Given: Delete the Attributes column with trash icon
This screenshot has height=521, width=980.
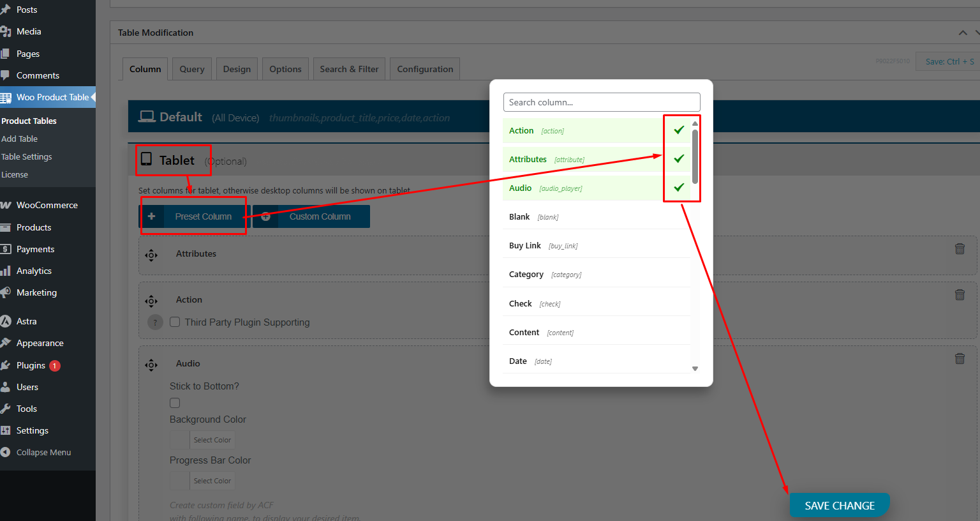Looking at the screenshot, I should click(960, 249).
